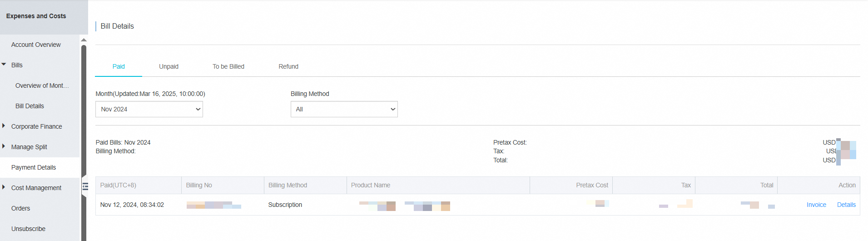Expand the Manage Split section arrow

tap(4, 146)
